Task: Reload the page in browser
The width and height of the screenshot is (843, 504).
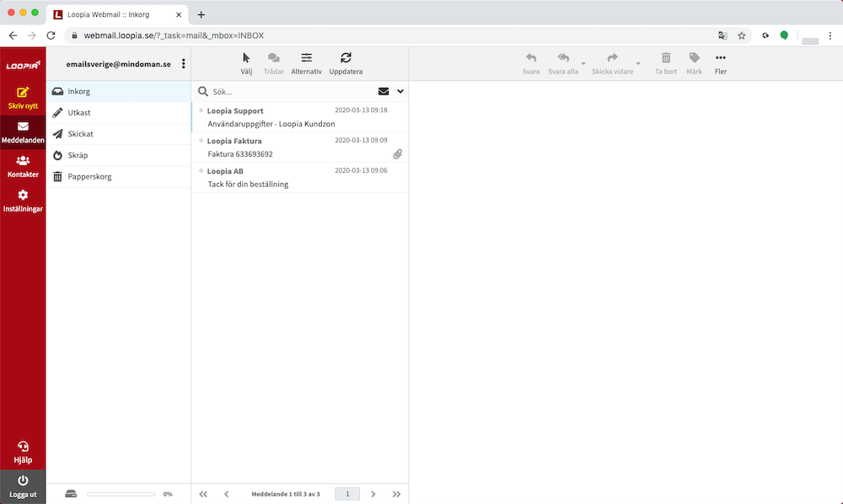Action: coord(51,35)
